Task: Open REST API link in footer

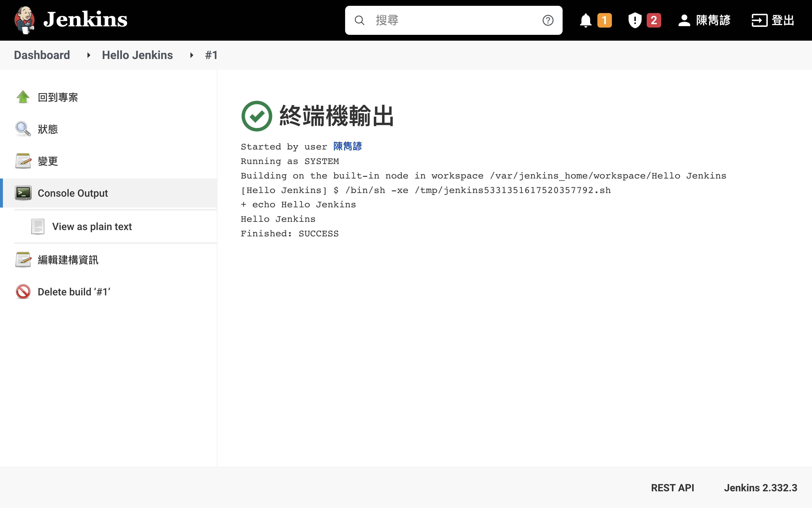Action: [672, 487]
